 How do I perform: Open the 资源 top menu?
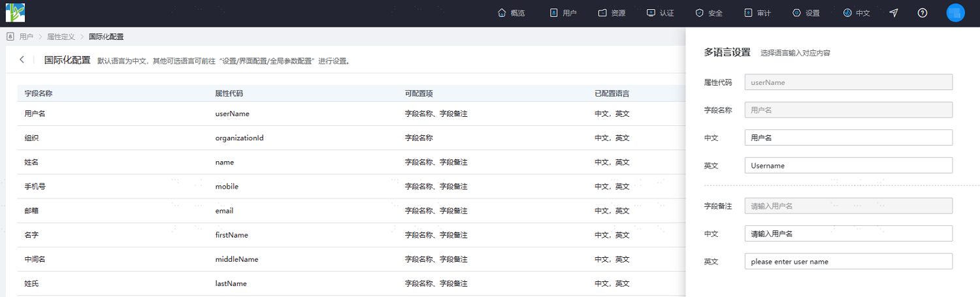click(612, 13)
